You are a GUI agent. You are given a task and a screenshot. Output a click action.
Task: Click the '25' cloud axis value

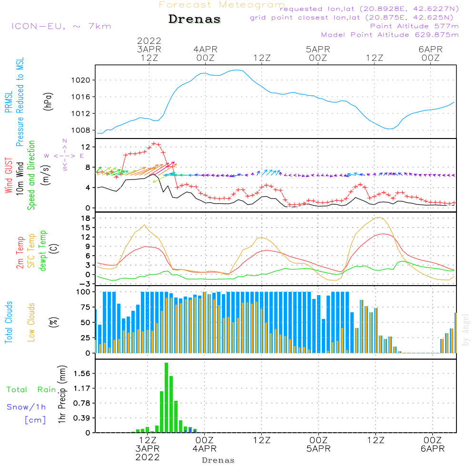86,337
